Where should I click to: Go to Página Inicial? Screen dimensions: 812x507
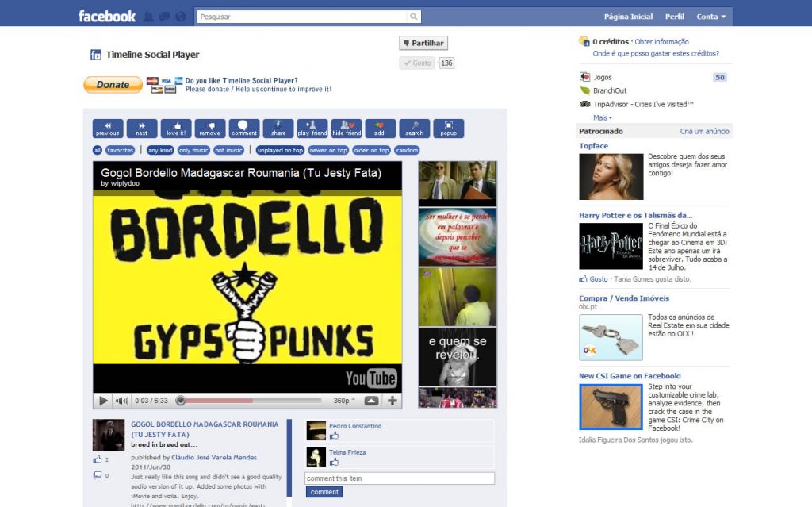(x=628, y=17)
